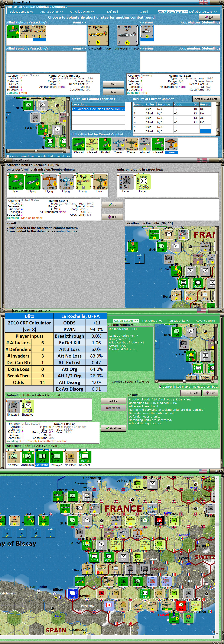Select the 'Arr. Allied Units =>' step

click(x=82, y=12)
